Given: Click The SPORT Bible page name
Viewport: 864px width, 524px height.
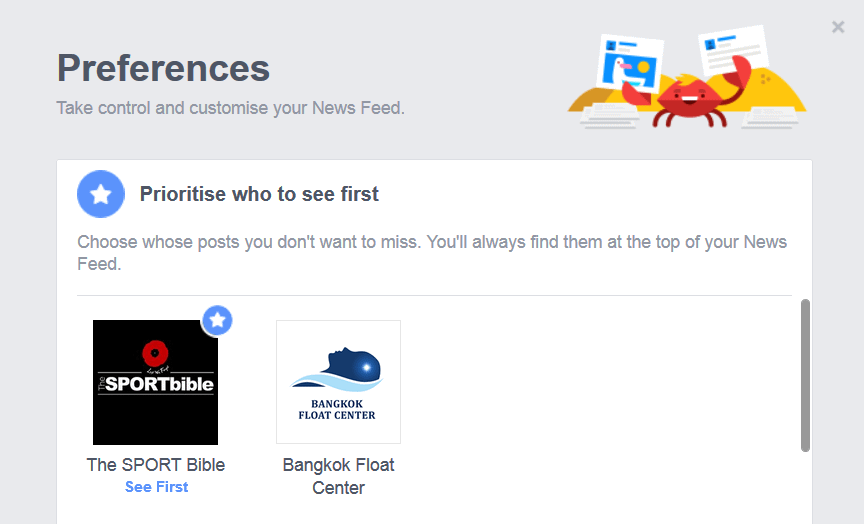Looking at the screenshot, I should click(156, 465).
